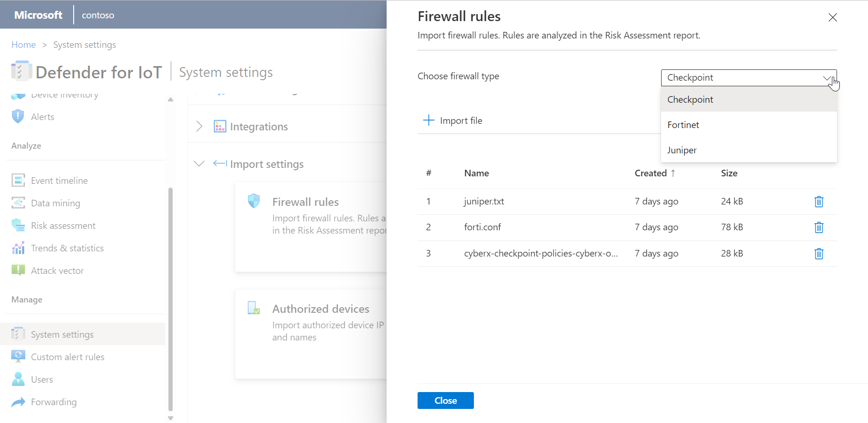Click the Users person icon
Viewport: 868px width, 423px height.
pyautogui.click(x=18, y=379)
